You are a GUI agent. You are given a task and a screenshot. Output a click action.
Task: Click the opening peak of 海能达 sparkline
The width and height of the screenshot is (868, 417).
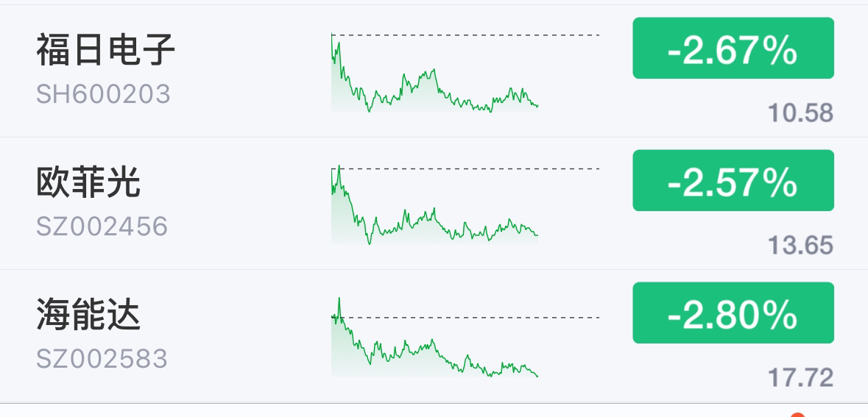[339, 300]
